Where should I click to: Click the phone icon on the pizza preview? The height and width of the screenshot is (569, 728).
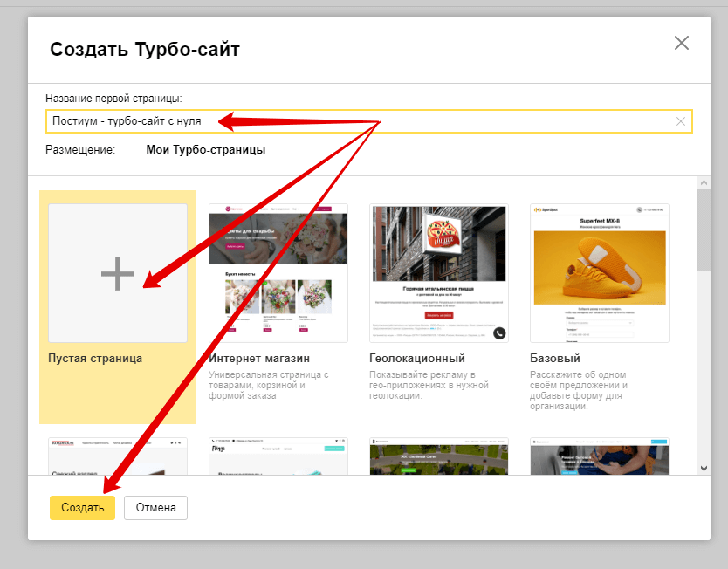498,332
